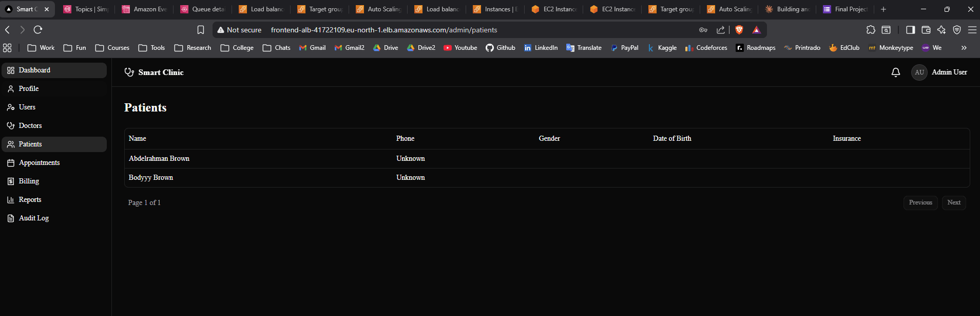
Task: Click the share page icon
Action: pos(721,30)
